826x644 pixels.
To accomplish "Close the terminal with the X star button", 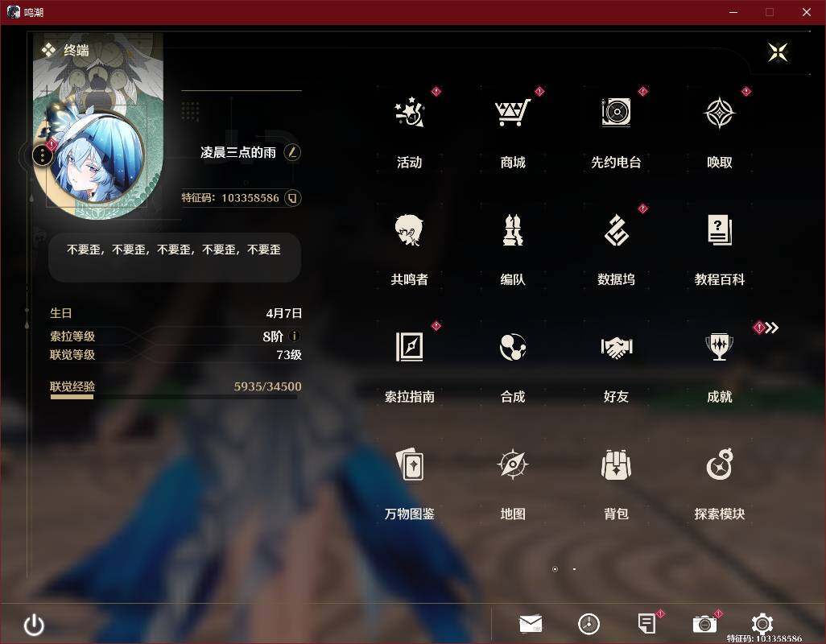I will point(778,52).
